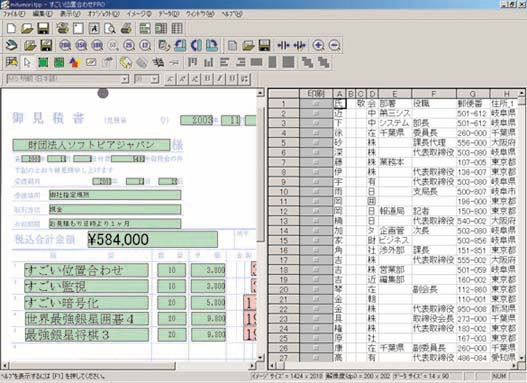
Task: Select the arrow pointer tool
Action: click(x=27, y=62)
